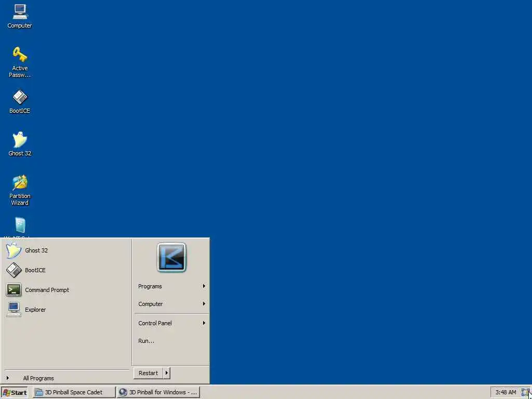Open the partially hidden desktop icon above Start menu
532x399 pixels.
[x=20, y=227]
